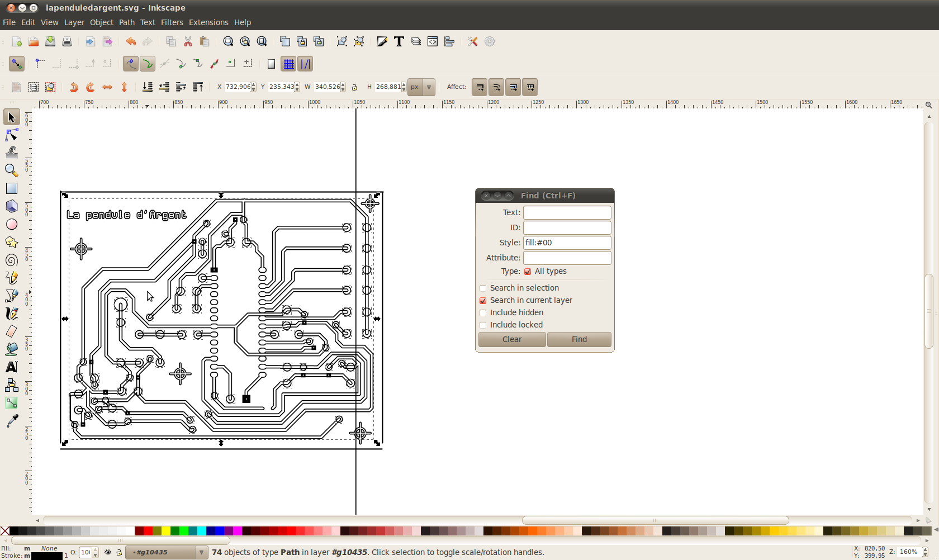Pick the Spiral drawing tool
The height and width of the screenshot is (560, 939).
click(11, 260)
